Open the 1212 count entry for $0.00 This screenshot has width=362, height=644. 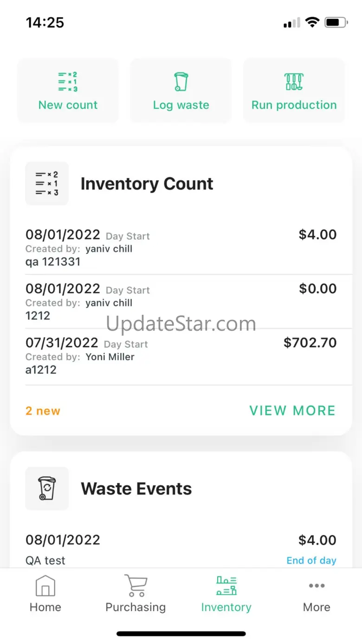pyautogui.click(x=181, y=302)
